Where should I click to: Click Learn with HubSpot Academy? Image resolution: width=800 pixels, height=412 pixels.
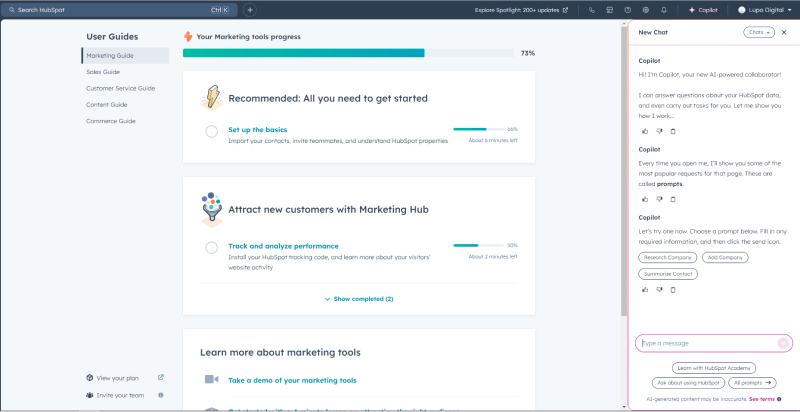click(x=714, y=368)
